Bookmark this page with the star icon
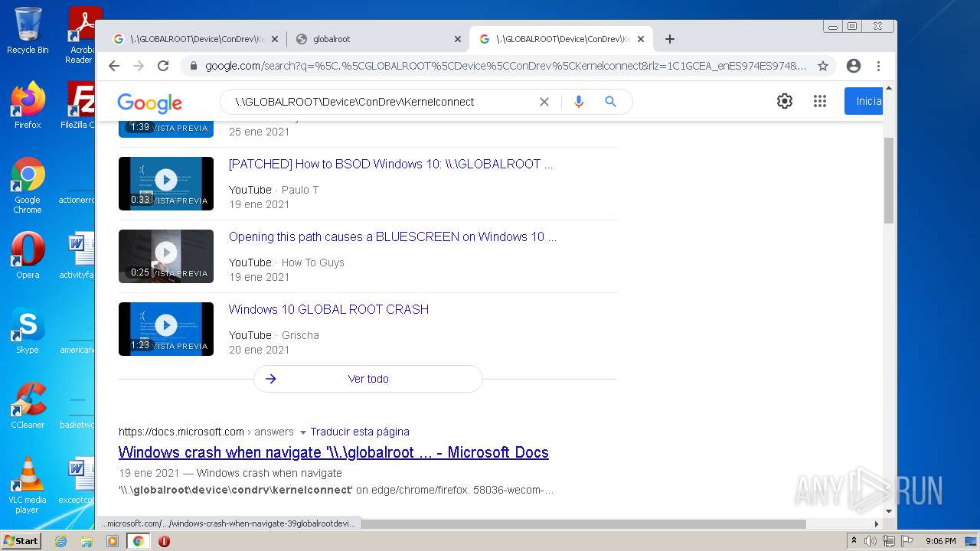This screenshot has width=980, height=551. pyautogui.click(x=823, y=66)
